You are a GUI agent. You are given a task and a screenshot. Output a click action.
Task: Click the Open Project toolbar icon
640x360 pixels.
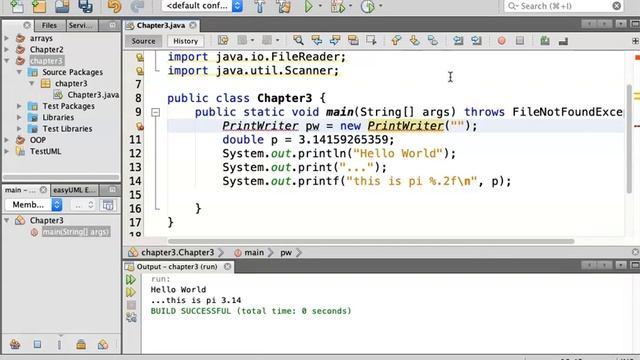pos(62,6)
